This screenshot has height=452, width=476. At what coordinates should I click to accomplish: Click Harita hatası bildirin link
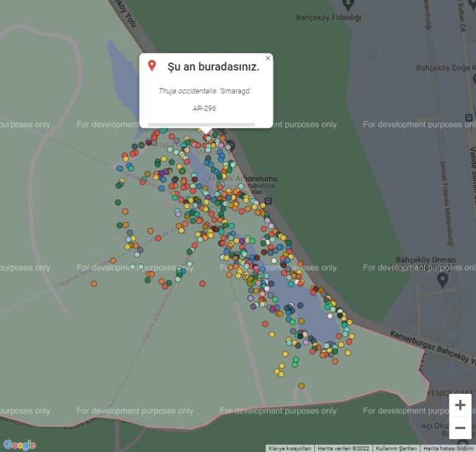[x=447, y=448]
